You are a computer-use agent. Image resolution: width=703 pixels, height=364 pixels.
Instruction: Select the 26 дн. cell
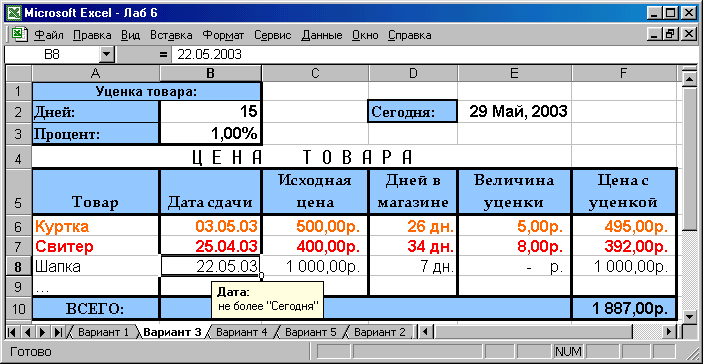click(413, 226)
